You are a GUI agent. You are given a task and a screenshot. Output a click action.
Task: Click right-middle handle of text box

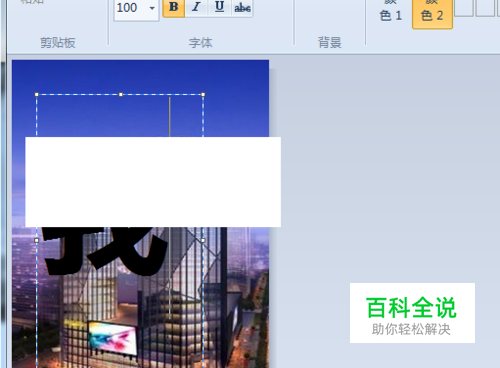[x=203, y=240]
